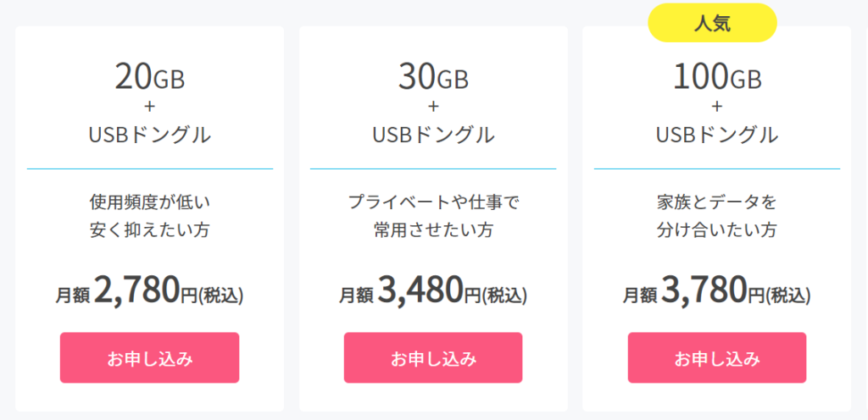Click USBドングル label in 20GB card
The height and width of the screenshot is (420, 868).
point(149,135)
